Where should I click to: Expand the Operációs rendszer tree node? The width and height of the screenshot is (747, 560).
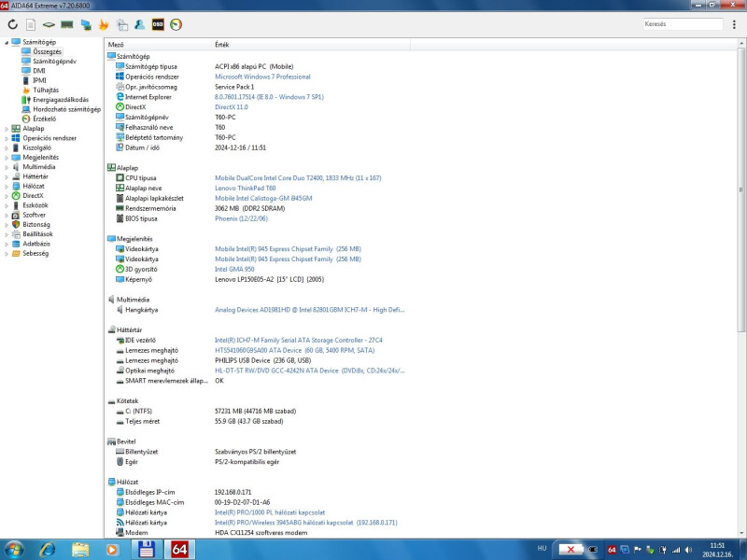point(7,138)
